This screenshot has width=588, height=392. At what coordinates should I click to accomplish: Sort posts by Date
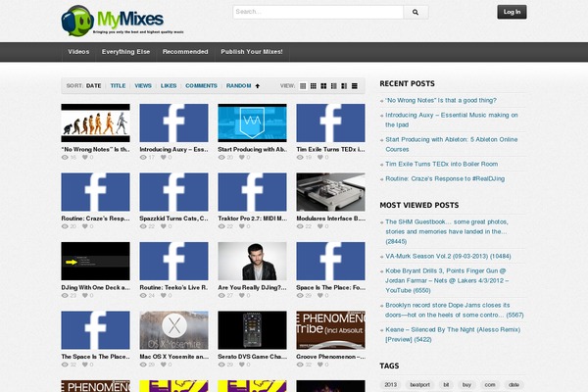tap(94, 86)
